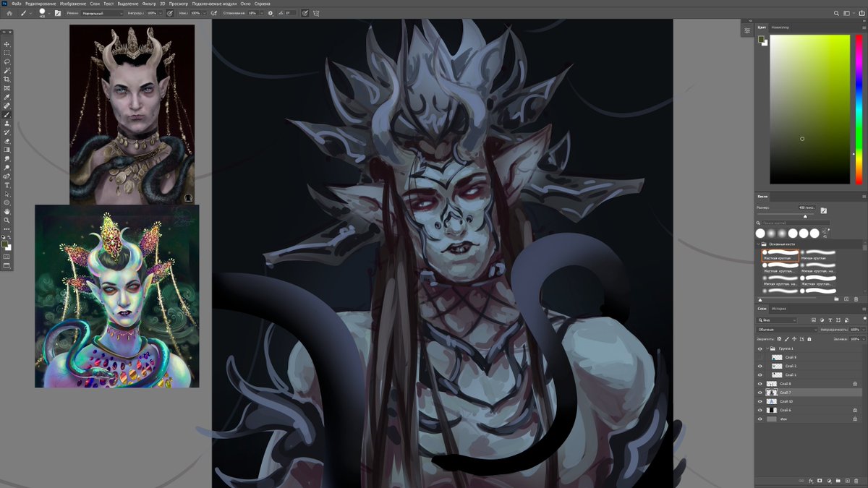Viewport: 868px width, 488px height.
Task: Select the Жесткая круглая brush preset
Action: 780,257
